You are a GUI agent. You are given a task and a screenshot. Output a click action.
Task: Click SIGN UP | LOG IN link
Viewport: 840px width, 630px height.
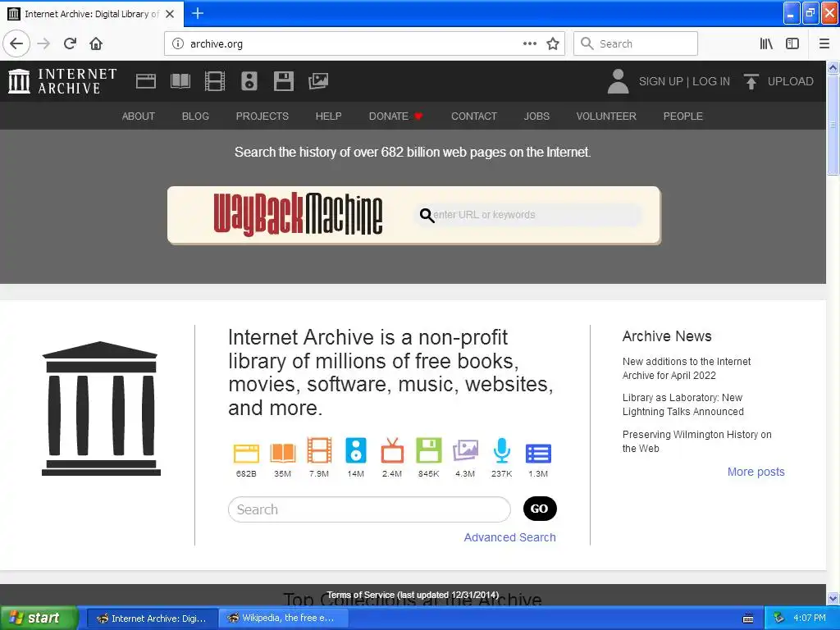pos(684,81)
